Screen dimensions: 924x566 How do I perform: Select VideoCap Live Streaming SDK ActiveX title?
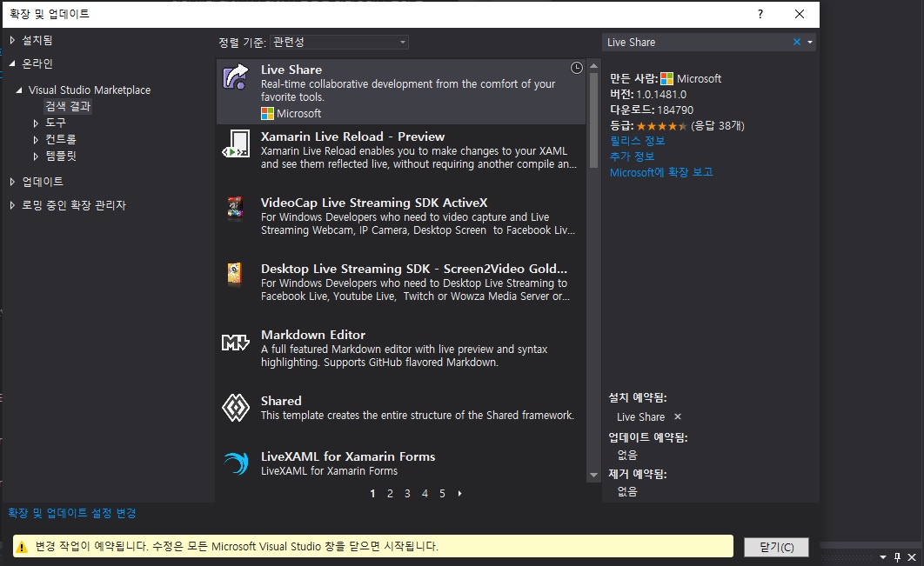tap(374, 203)
